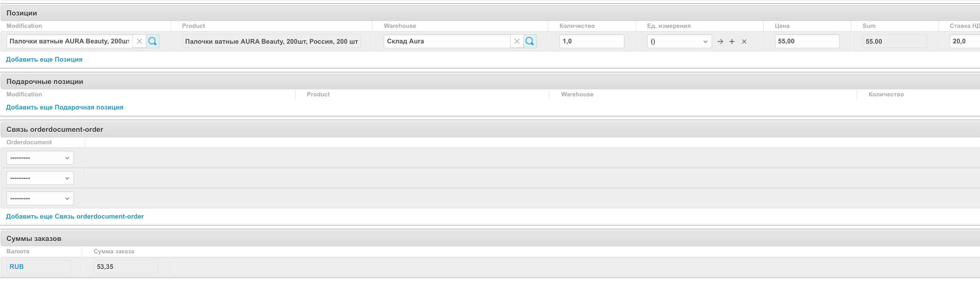Click the Modification text field for Палочки ватные

[x=69, y=42]
